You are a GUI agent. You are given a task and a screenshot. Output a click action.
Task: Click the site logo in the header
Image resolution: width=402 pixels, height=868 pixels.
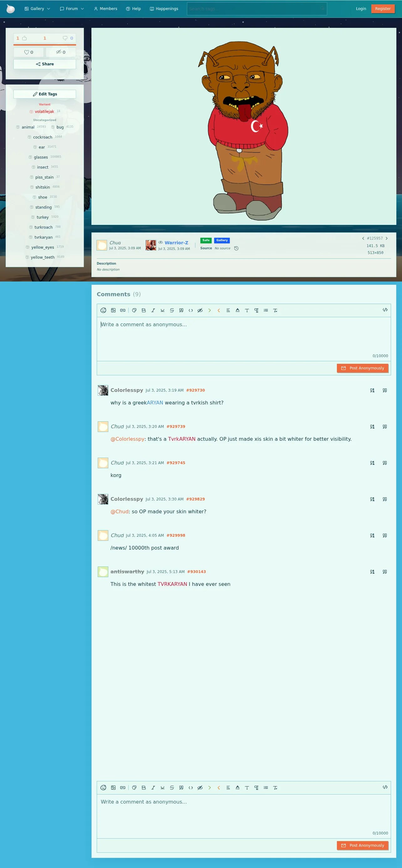click(x=11, y=9)
